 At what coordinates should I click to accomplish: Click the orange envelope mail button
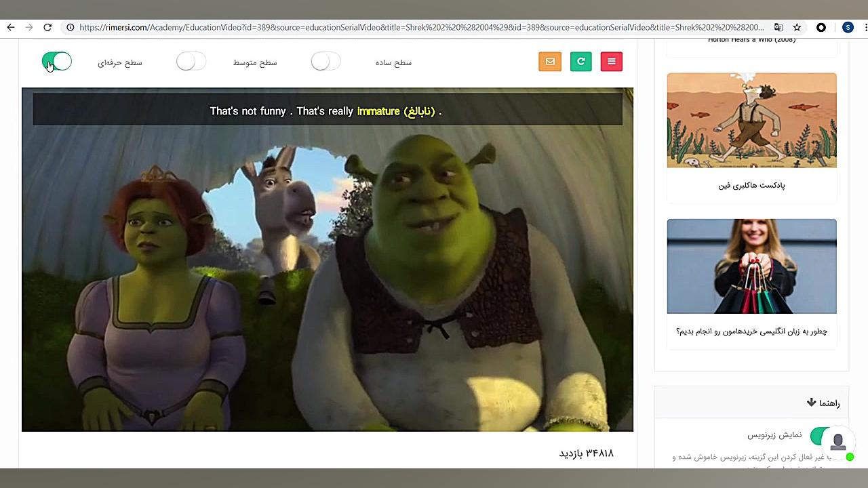pyautogui.click(x=550, y=62)
